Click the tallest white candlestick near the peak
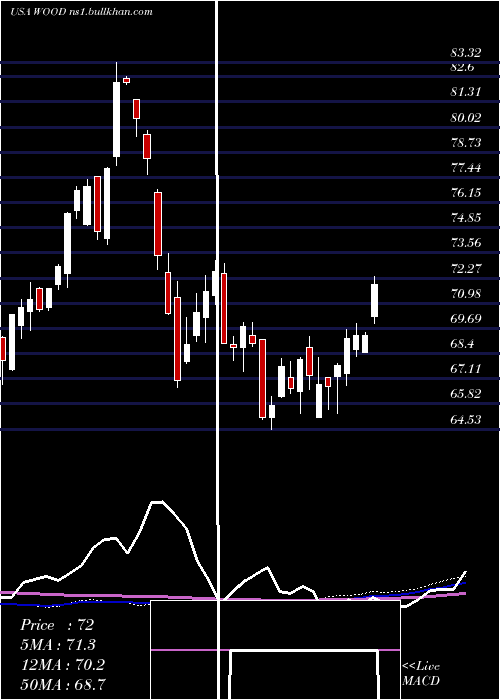Image resolution: width=500 pixels, height=700 pixels. click(117, 119)
